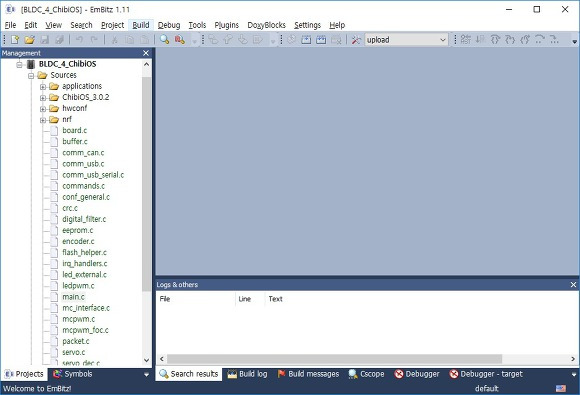Viewport: 580px width, 395px height.
Task: Select comm_usb_serial.c in the tree
Action: [93, 175]
